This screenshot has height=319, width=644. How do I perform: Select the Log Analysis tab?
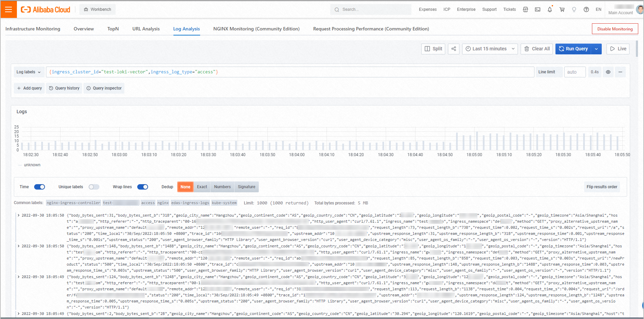187,29
